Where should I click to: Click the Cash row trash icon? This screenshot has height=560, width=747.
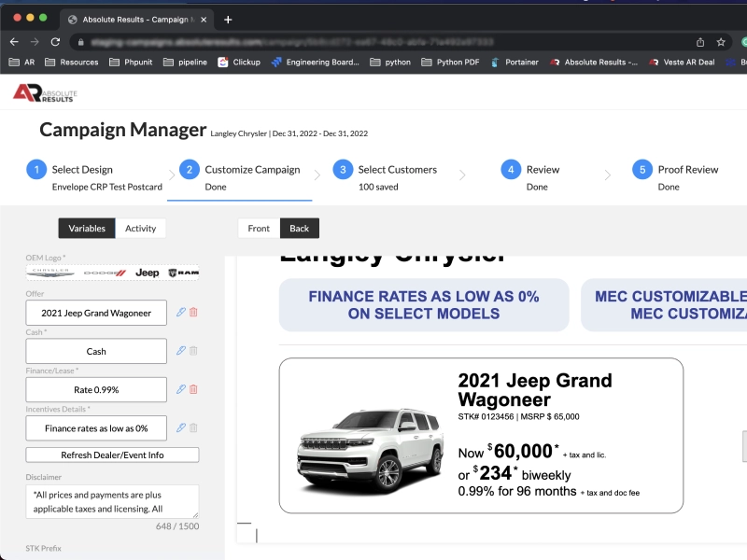click(193, 351)
